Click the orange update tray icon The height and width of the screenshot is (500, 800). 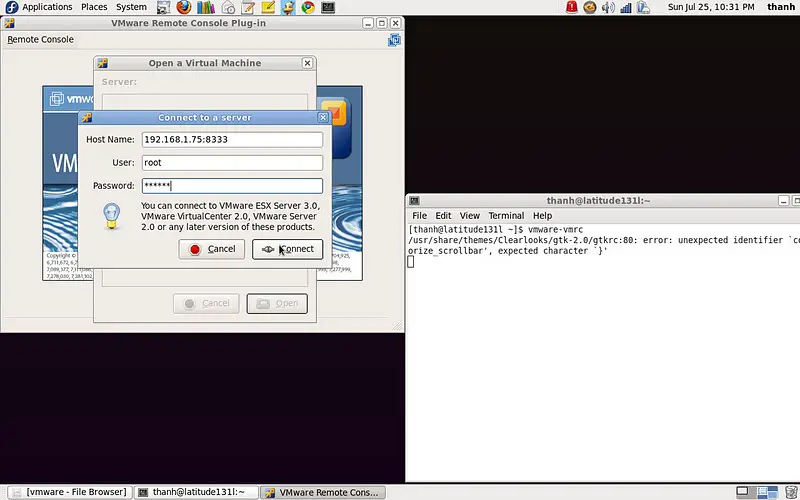point(590,7)
